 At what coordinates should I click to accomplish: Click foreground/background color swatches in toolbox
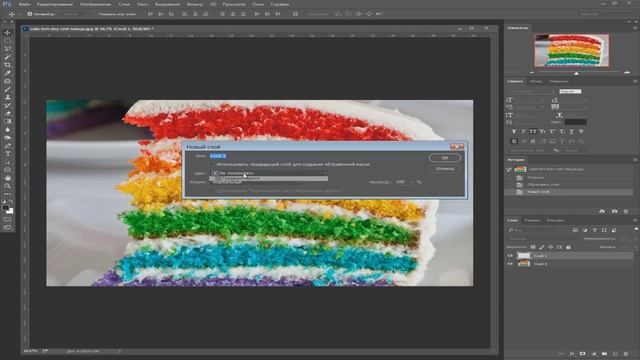7,209
